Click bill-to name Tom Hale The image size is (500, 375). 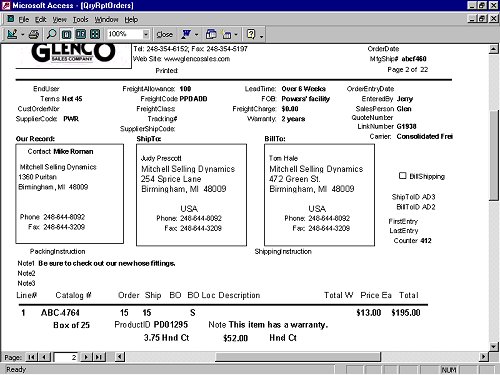(x=283, y=158)
